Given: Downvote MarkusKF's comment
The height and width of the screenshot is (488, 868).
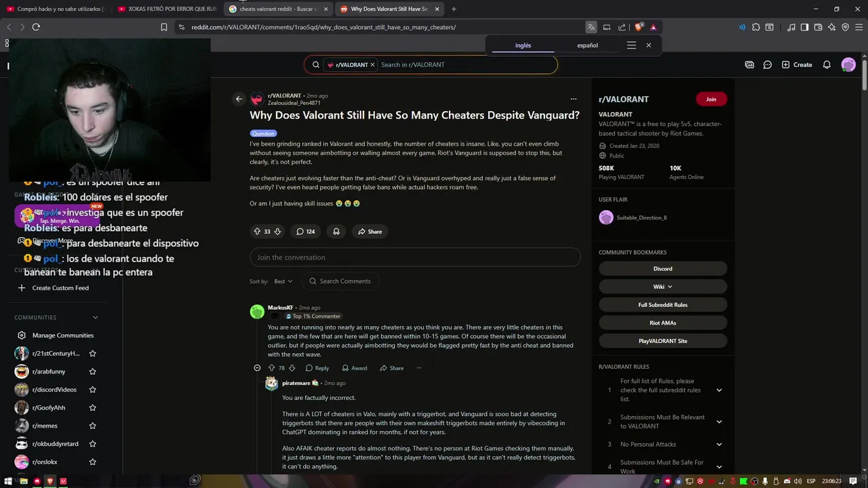Looking at the screenshot, I should coord(292,368).
